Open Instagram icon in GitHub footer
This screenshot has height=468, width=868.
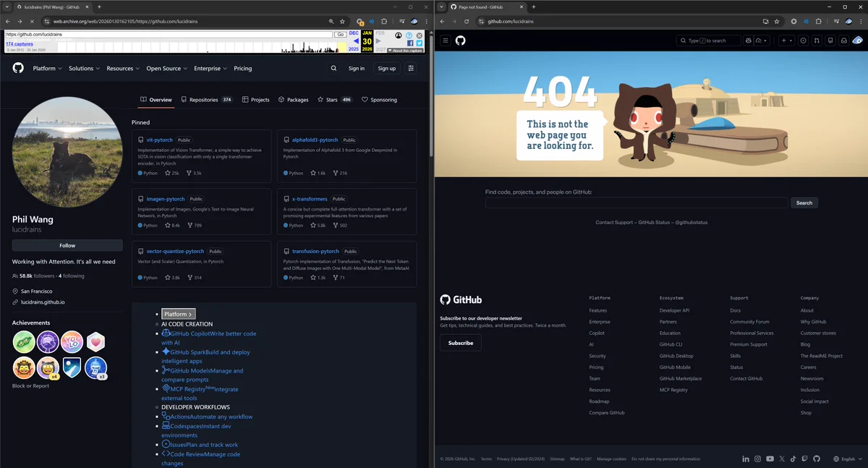[x=757, y=459]
